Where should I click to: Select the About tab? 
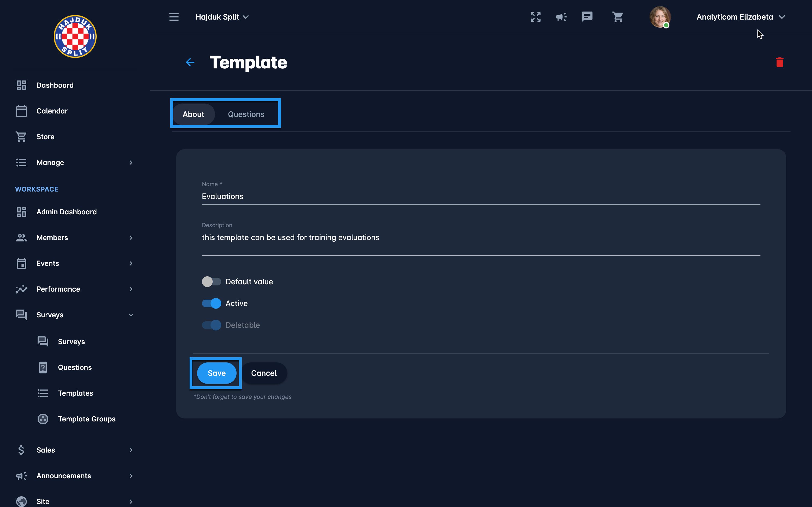[193, 114]
